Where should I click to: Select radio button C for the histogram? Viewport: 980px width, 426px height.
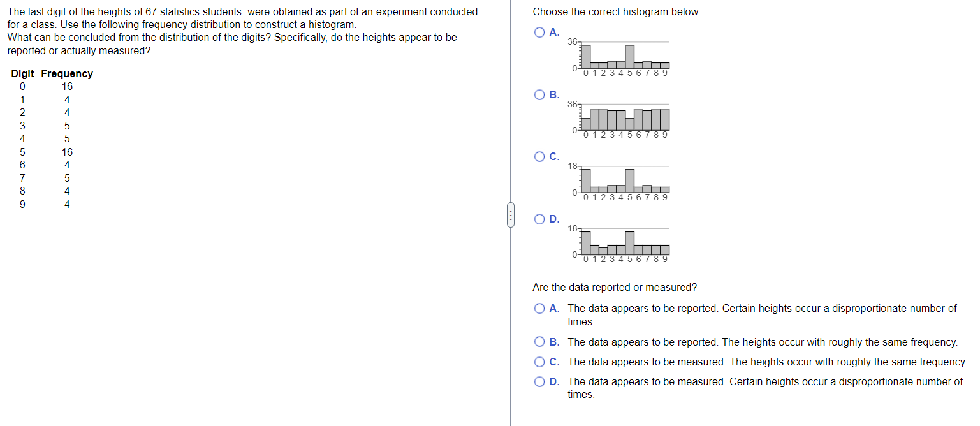539,156
